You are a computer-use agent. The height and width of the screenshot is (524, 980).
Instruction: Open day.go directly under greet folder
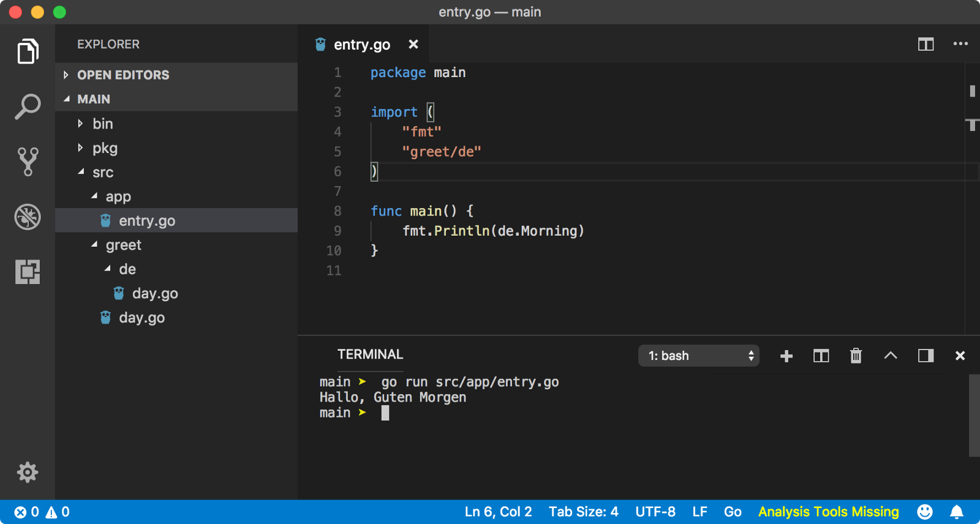pyautogui.click(x=176, y=318)
